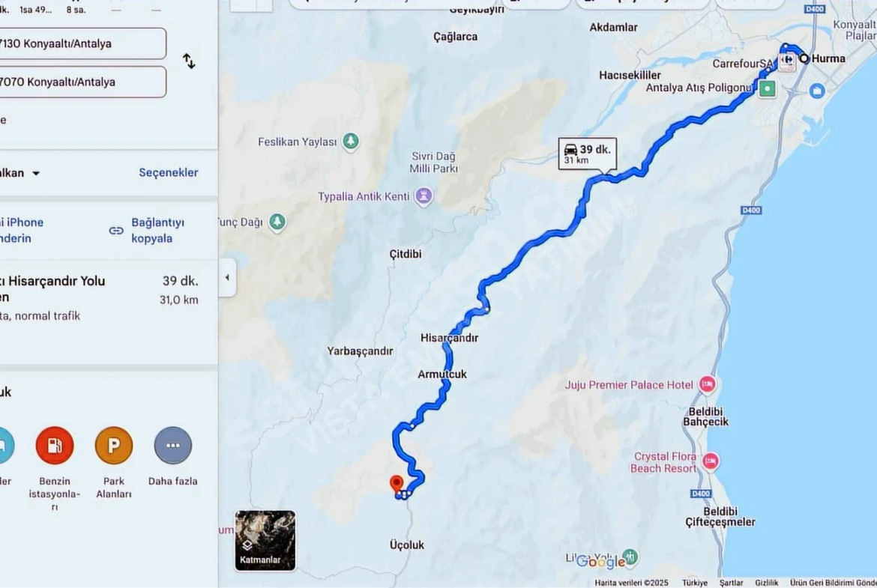Toggle Katmanlar layers thumbnail
The width and height of the screenshot is (877, 588).
[x=265, y=541]
